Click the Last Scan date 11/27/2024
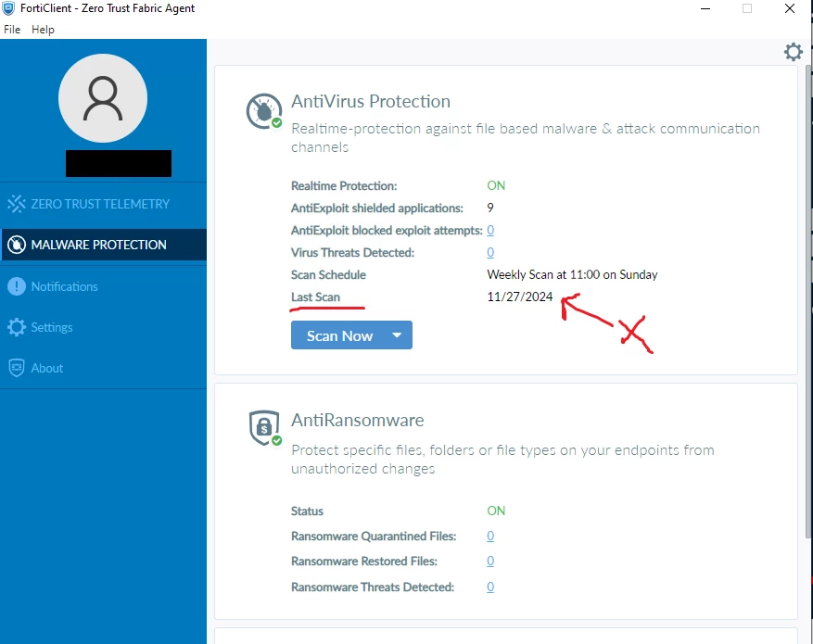The height and width of the screenshot is (644, 813). (x=520, y=297)
